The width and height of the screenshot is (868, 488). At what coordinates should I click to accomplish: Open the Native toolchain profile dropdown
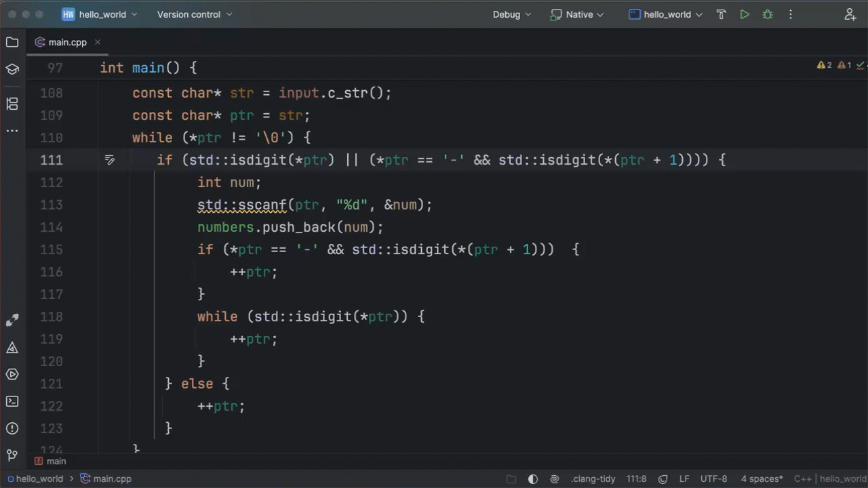point(577,14)
